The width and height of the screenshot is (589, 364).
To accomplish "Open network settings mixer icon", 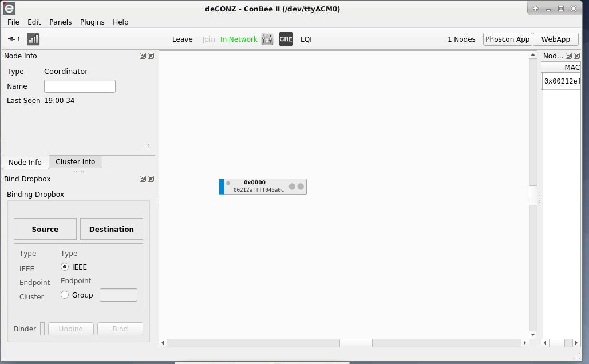I will [267, 39].
